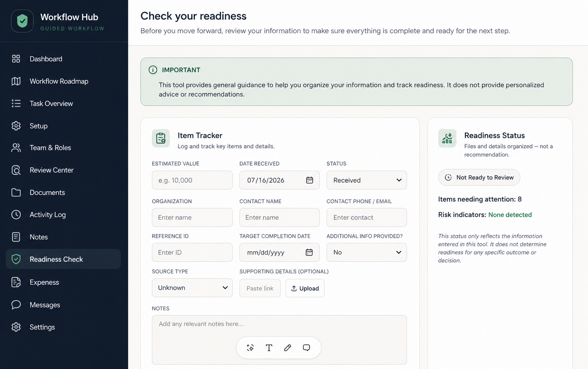Click the Team & Roles people icon
This screenshot has height=369, width=588.
pos(16,148)
